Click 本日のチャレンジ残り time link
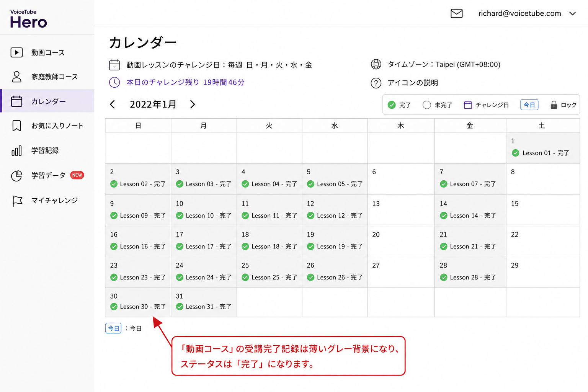This screenshot has width=588, height=392. 185,82
